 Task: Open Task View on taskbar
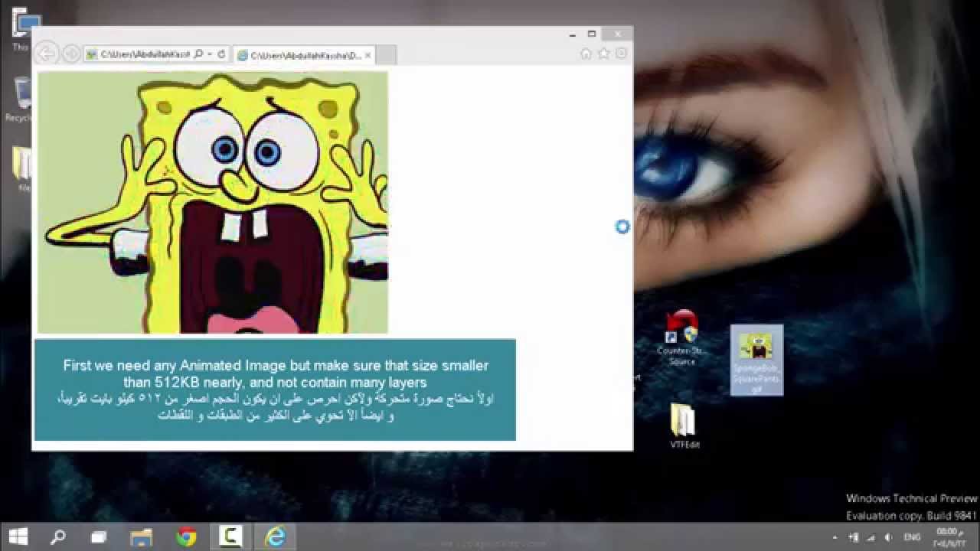coord(99,536)
